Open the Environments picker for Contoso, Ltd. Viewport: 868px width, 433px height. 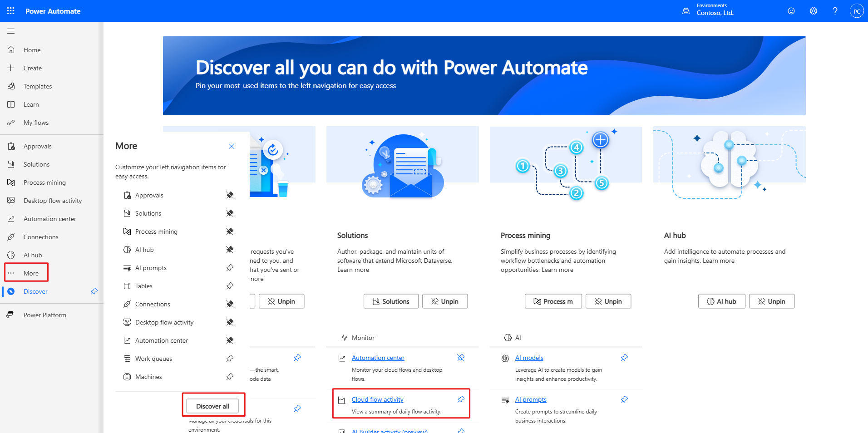pyautogui.click(x=709, y=11)
